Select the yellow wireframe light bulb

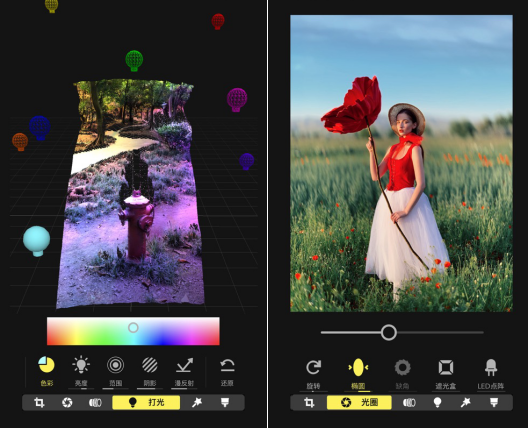pyautogui.click(x=52, y=6)
